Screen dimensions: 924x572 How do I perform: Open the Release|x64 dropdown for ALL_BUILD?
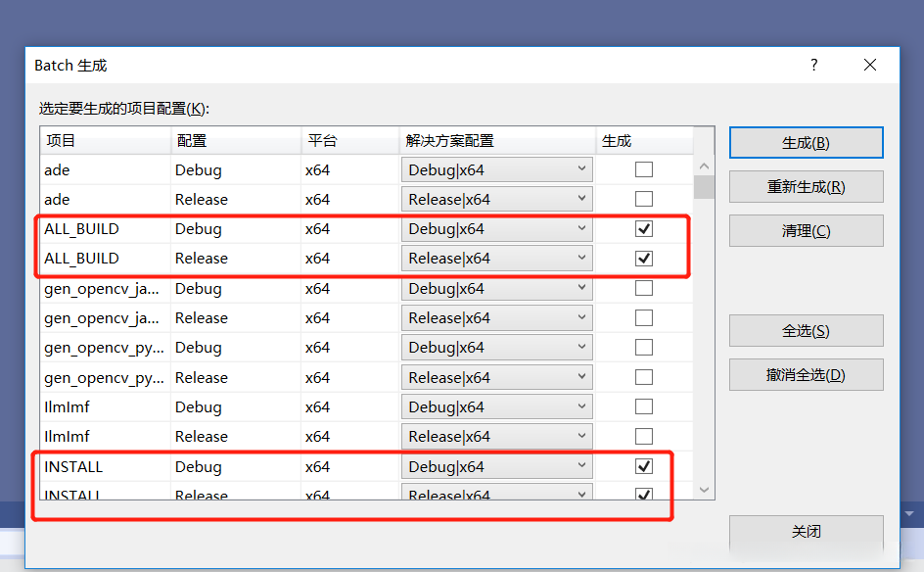[x=583, y=258]
